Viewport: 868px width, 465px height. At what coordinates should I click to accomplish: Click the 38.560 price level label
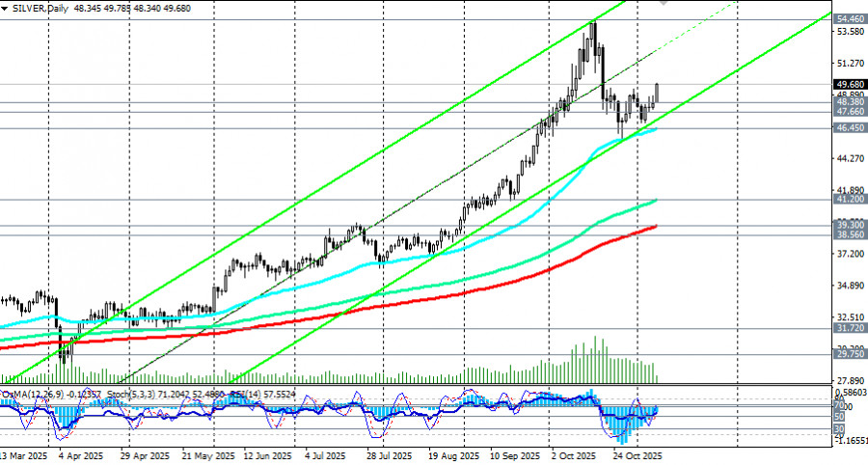[849, 235]
